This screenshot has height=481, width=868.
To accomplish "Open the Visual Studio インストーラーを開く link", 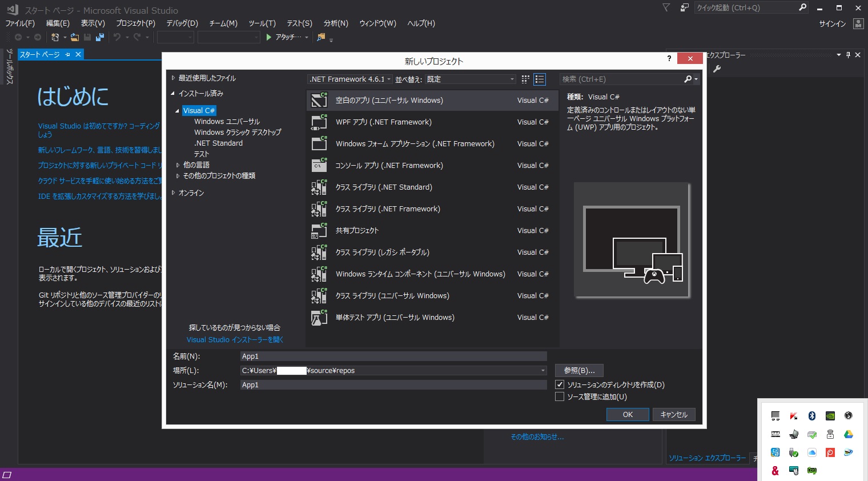I will 235,340.
